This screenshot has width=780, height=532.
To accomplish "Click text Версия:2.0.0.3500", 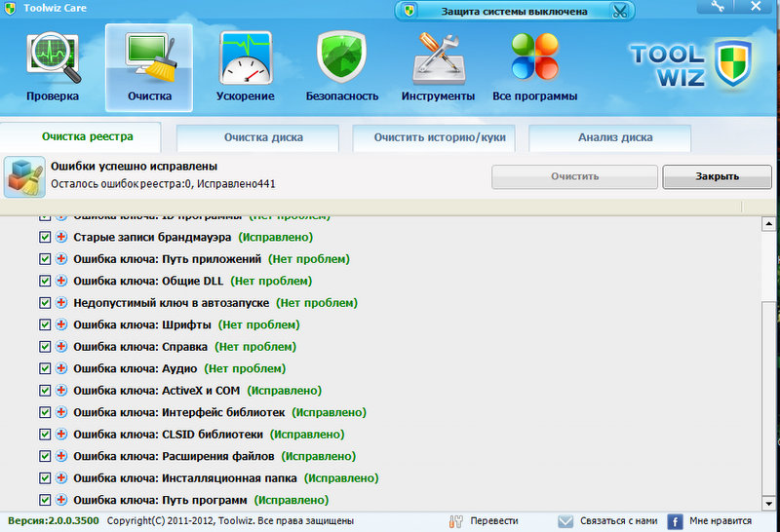I will pos(54,521).
